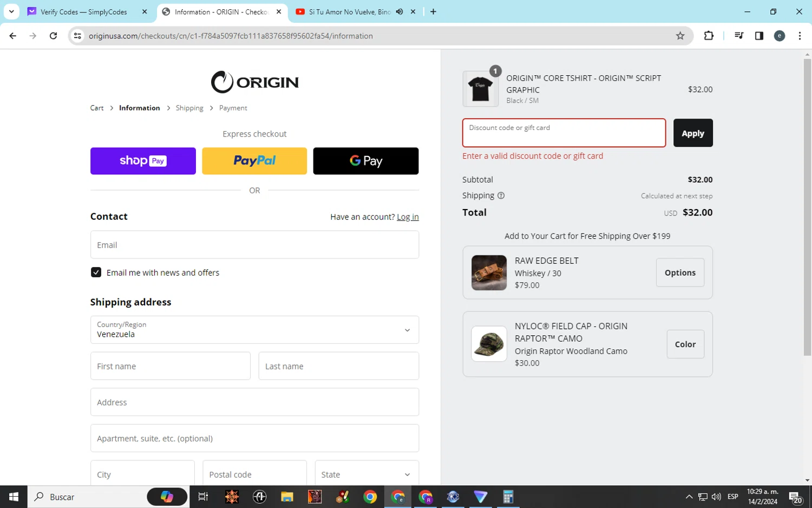Close the YouTube tab
This screenshot has width=812, height=508.
(x=413, y=11)
